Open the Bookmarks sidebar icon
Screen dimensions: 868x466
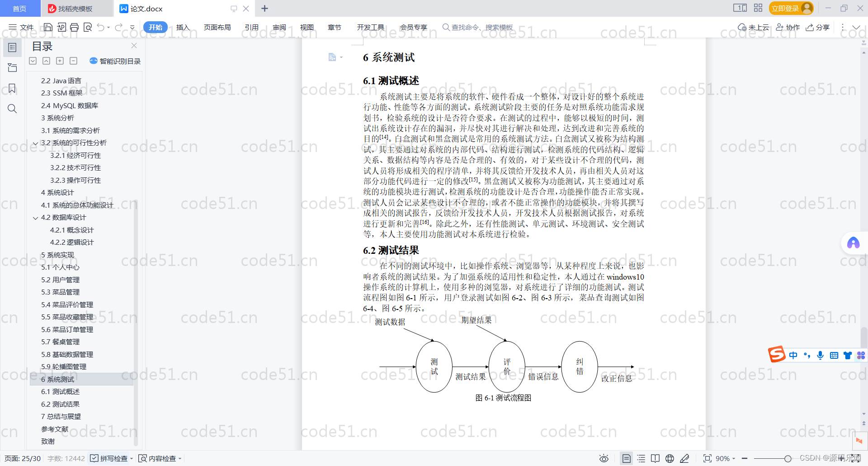click(x=12, y=88)
